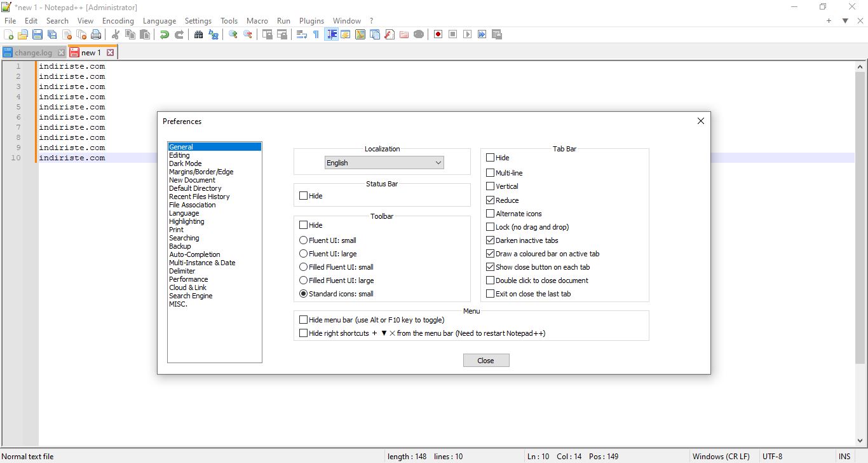
Task: Click the Stop Recording macro icon
Action: tap(453, 34)
